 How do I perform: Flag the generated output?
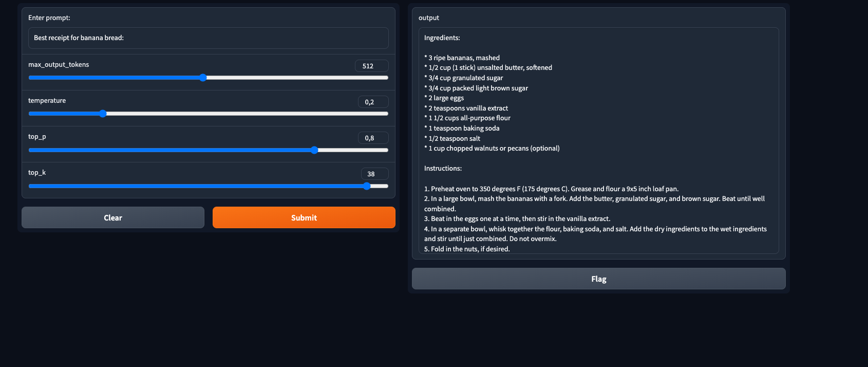pyautogui.click(x=598, y=279)
